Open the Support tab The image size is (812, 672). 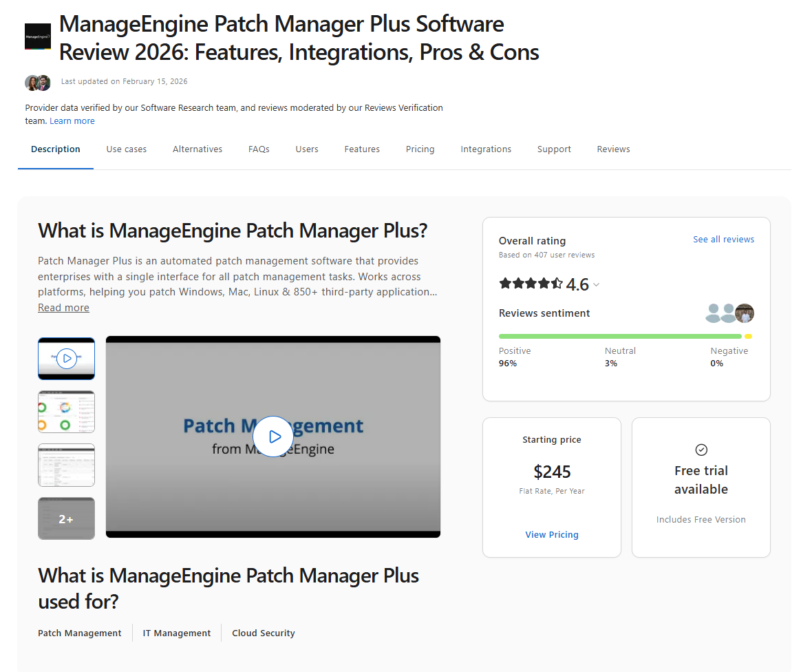point(554,149)
